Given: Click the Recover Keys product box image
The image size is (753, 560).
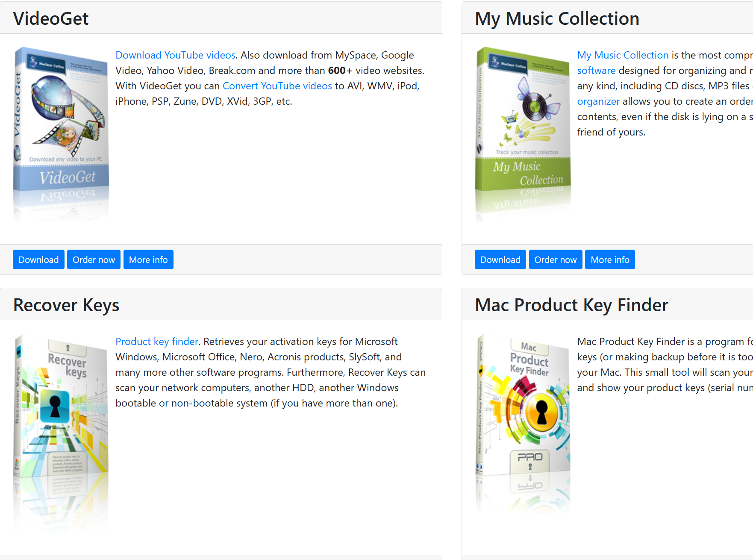Looking at the screenshot, I should [x=61, y=433].
